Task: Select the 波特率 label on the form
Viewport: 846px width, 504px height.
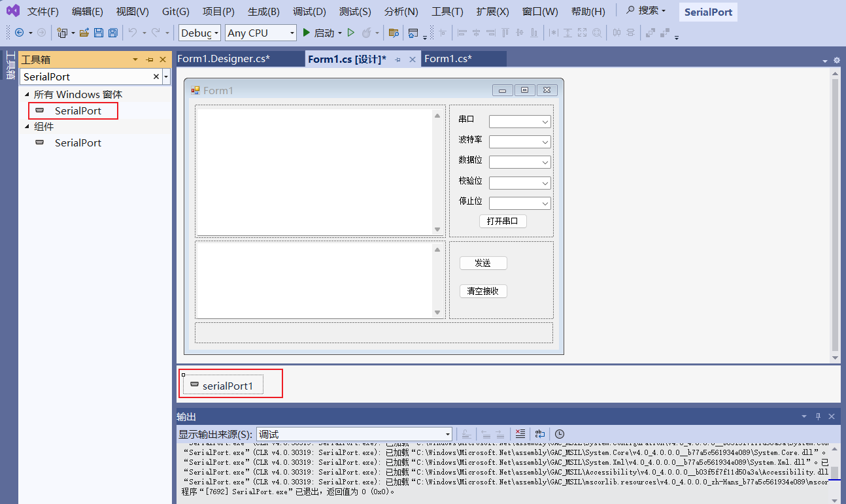Action: tap(470, 140)
